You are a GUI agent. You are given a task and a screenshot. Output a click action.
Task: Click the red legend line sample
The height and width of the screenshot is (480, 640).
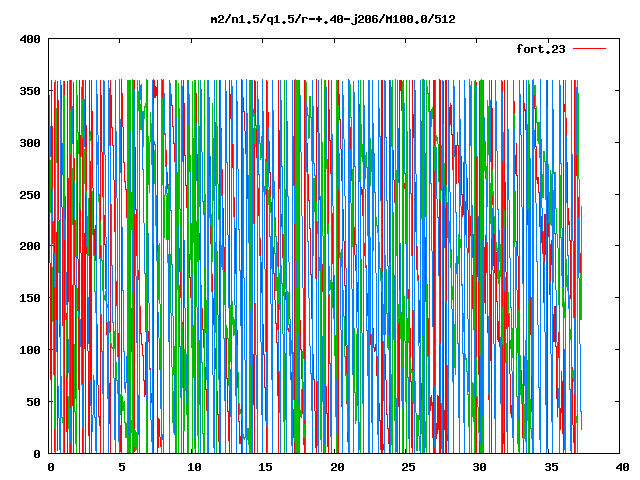click(x=589, y=49)
